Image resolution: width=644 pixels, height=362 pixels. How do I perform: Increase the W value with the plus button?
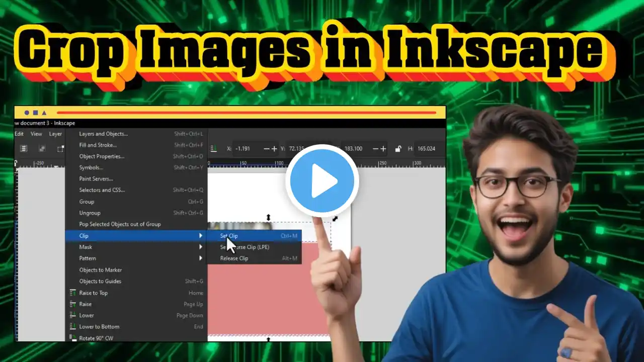[x=383, y=149]
